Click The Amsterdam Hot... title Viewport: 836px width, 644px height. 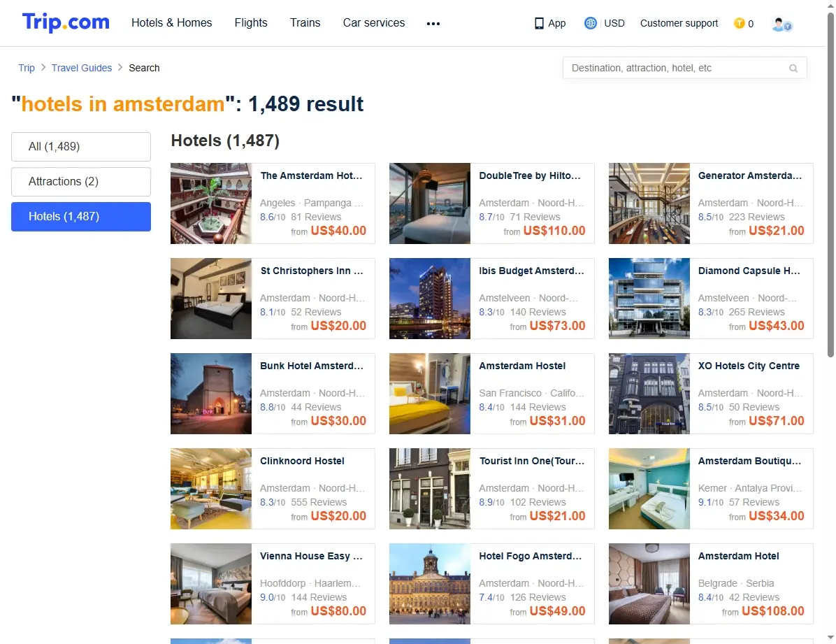[x=311, y=176]
